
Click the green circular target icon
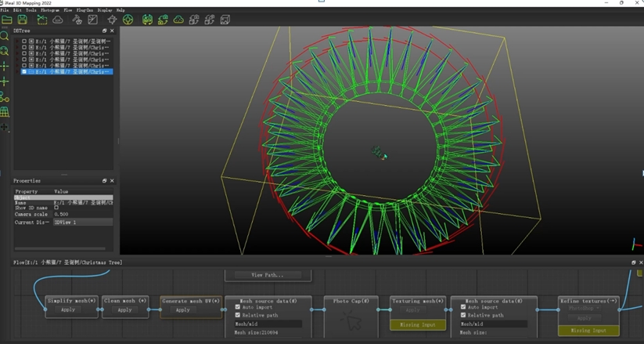coord(128,20)
